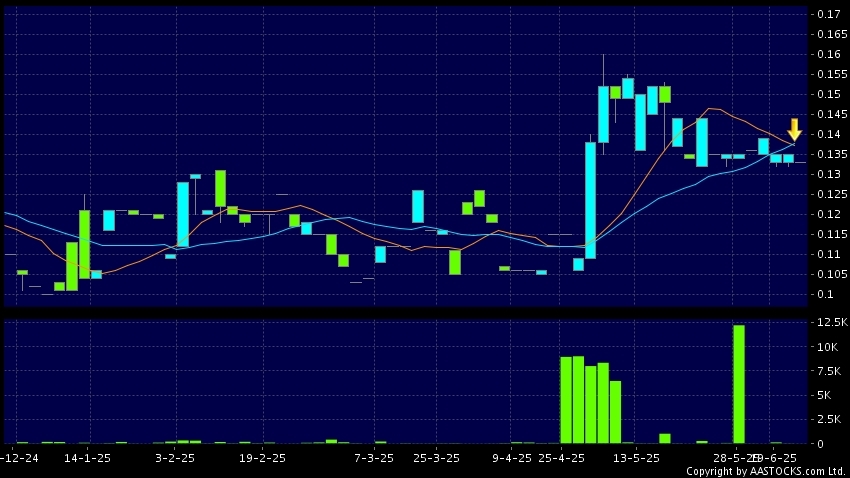
Task: Click the 0.17 price axis label
Action: pyautogui.click(x=829, y=14)
